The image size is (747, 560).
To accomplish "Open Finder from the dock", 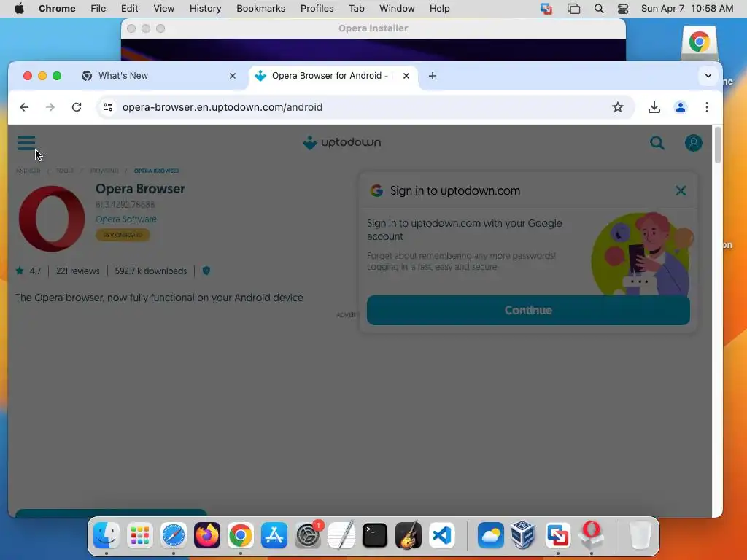I will click(106, 535).
